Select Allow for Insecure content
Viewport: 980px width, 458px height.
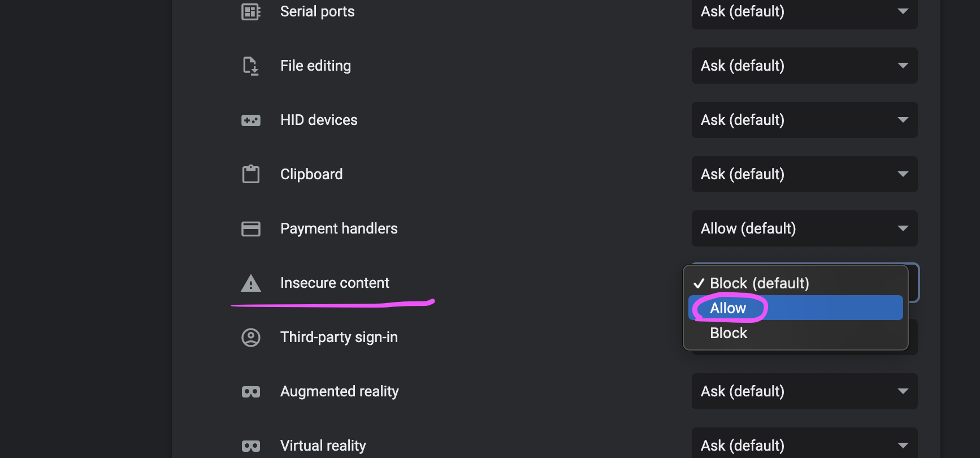[728, 308]
